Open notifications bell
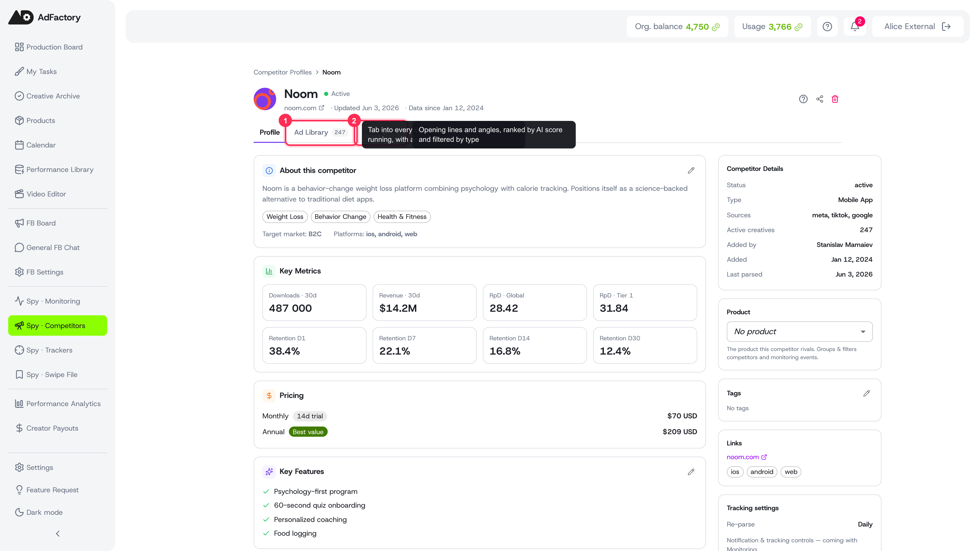The height and width of the screenshot is (551, 980). click(x=855, y=27)
